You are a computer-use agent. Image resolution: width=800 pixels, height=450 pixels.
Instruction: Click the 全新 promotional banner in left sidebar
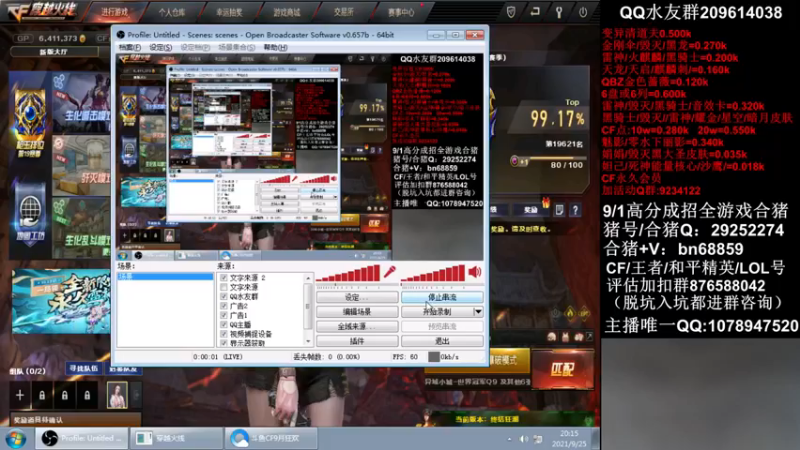pyautogui.click(x=61, y=301)
